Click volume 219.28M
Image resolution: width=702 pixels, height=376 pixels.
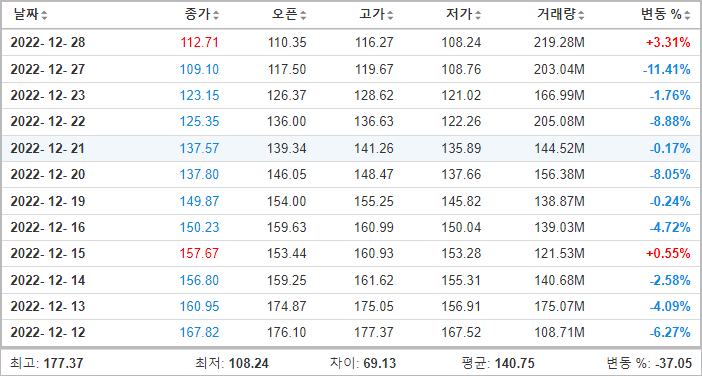pos(559,43)
